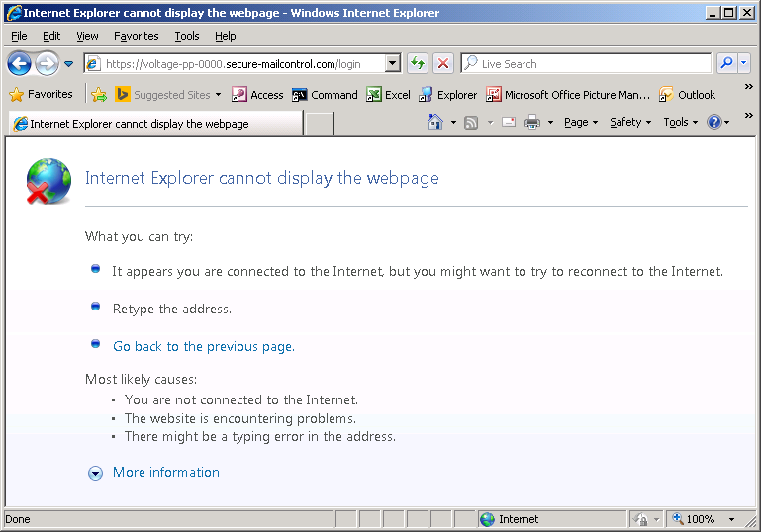Click the RSS Feeds icon
Viewport: 761px width, 532px height.
(x=471, y=123)
